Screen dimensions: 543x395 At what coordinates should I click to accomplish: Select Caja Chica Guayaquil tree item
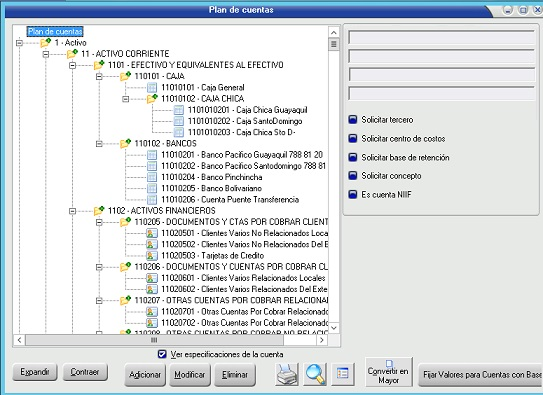[x=248, y=110]
